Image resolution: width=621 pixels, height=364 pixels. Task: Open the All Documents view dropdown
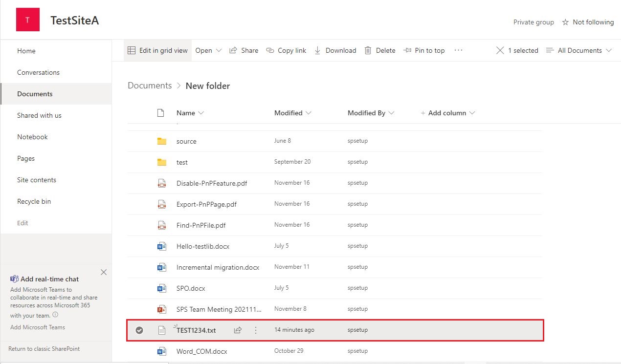(579, 50)
